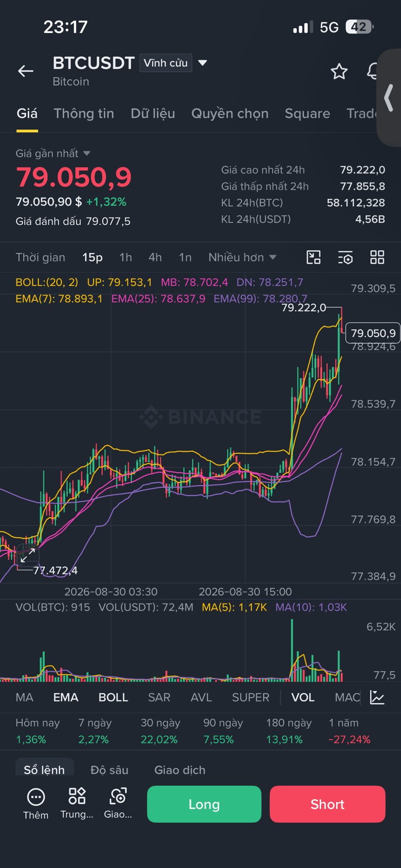Tap the VOL(BTC): 915 legend
The image size is (401, 868).
coord(53,607)
